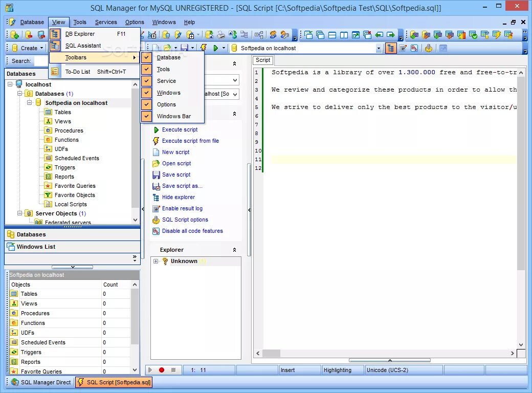Uncheck the Database toolbar checkmark

[x=147, y=57]
